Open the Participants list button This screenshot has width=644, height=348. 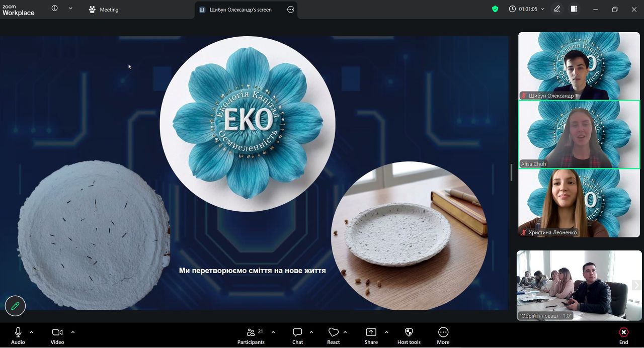click(x=251, y=335)
